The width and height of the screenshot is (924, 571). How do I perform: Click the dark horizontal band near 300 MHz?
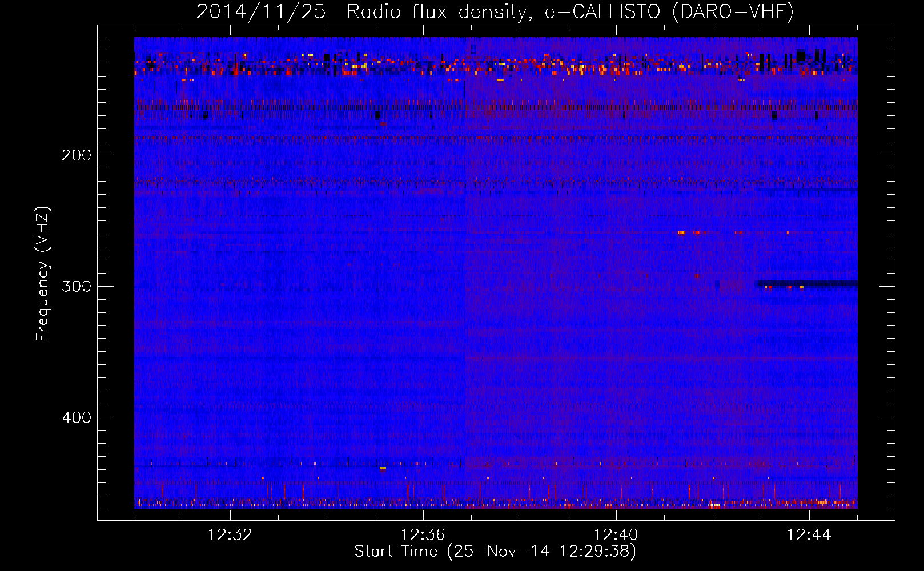(x=806, y=284)
